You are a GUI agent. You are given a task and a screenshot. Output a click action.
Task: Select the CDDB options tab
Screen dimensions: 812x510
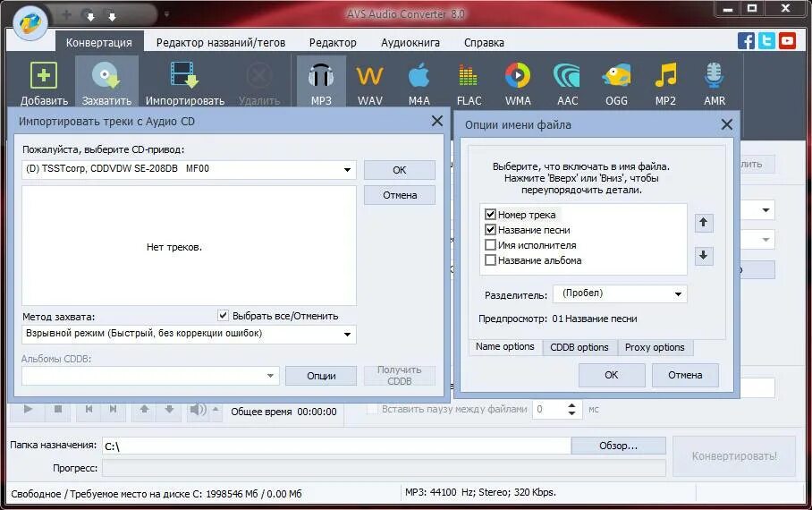click(579, 347)
